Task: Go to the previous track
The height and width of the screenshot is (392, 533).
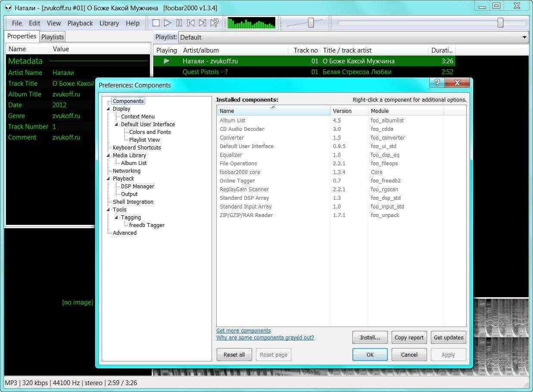Action: [x=191, y=23]
